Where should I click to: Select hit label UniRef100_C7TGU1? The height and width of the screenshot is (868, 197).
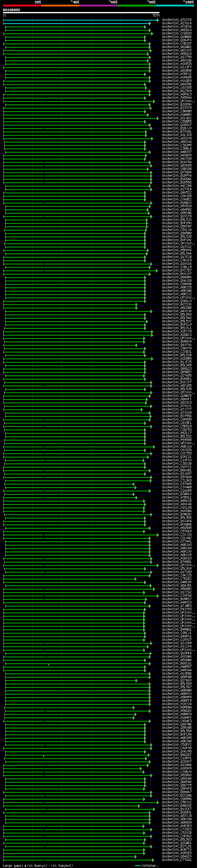177,860
